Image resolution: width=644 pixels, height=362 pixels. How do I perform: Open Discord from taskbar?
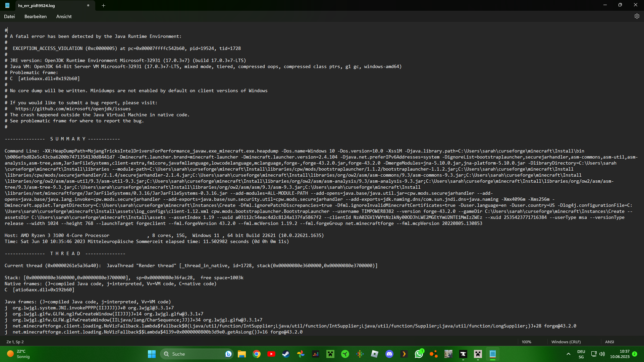click(x=389, y=354)
